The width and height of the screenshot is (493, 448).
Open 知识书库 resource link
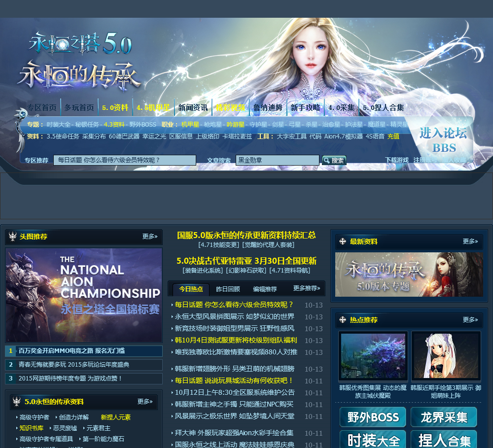[x=31, y=428]
